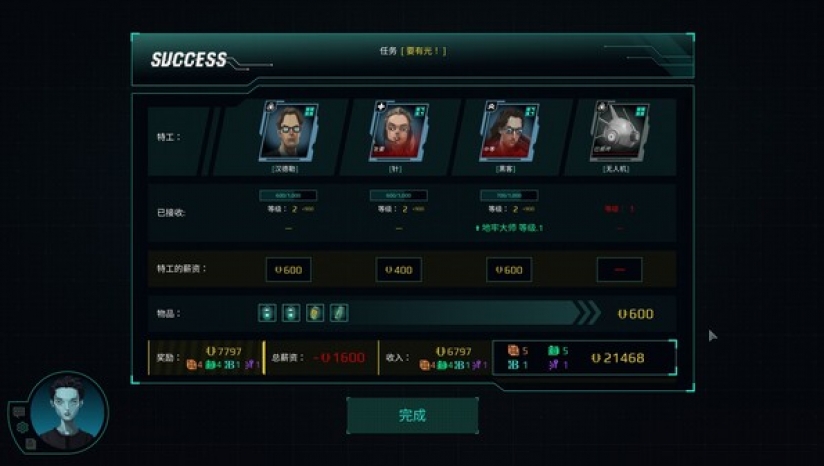Click the 汉德勒 agent portrait
This screenshot has height=466, width=824.
pos(288,132)
